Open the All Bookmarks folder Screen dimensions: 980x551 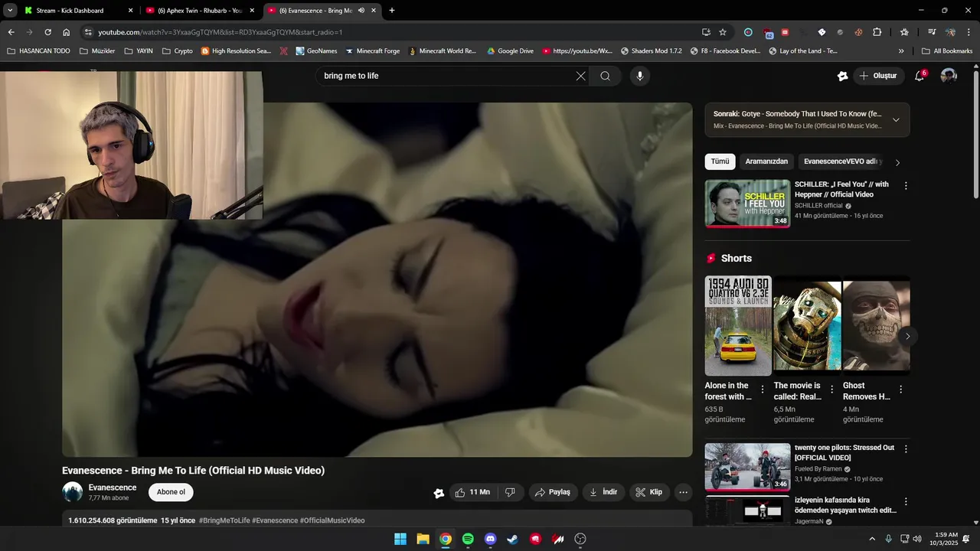(x=947, y=51)
